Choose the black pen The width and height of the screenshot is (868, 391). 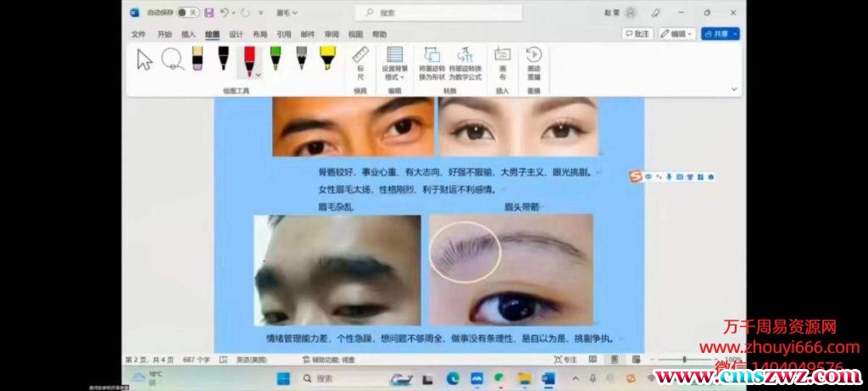223,59
